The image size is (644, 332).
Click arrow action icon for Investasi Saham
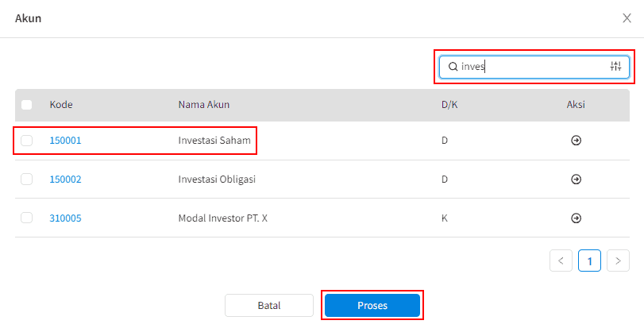pos(577,141)
